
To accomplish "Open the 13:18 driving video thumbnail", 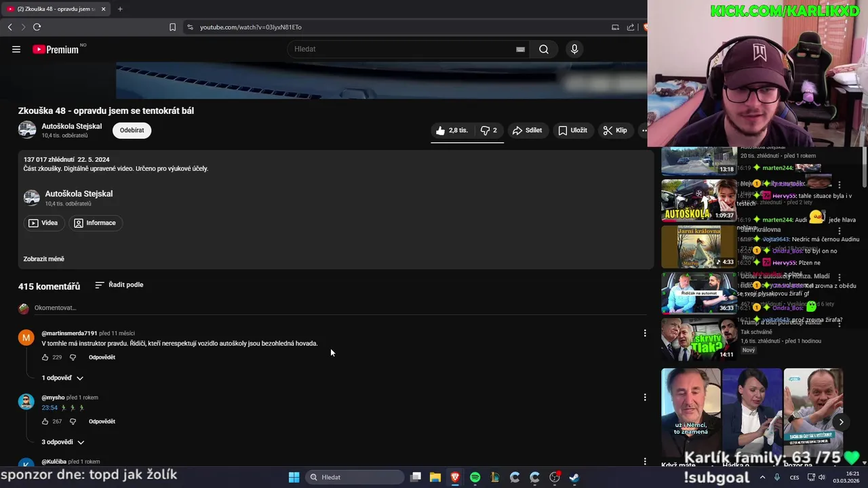I will [x=699, y=161].
